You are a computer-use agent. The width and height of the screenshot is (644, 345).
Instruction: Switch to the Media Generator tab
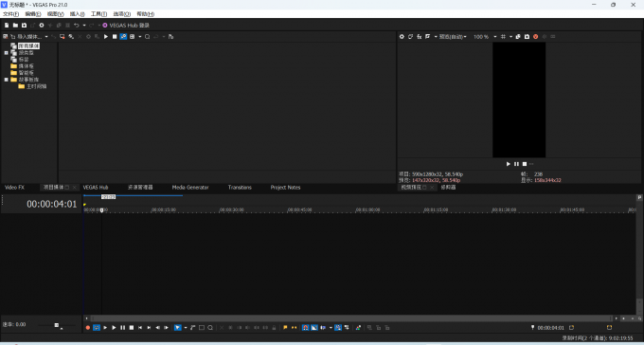pyautogui.click(x=190, y=188)
